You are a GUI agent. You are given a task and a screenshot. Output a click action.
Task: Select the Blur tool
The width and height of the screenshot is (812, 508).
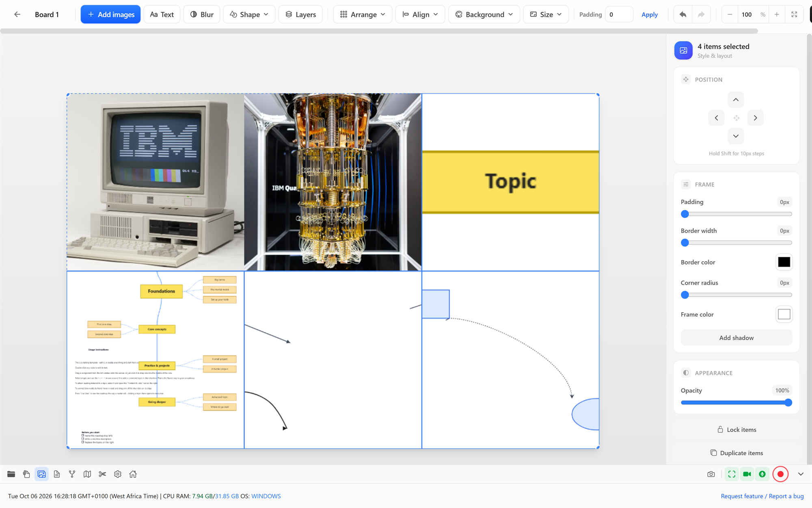[202, 14]
